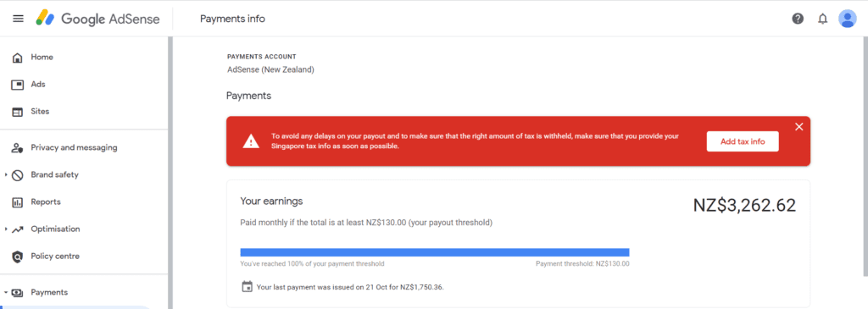
Task: Open the hamburger main menu
Action: 19,19
